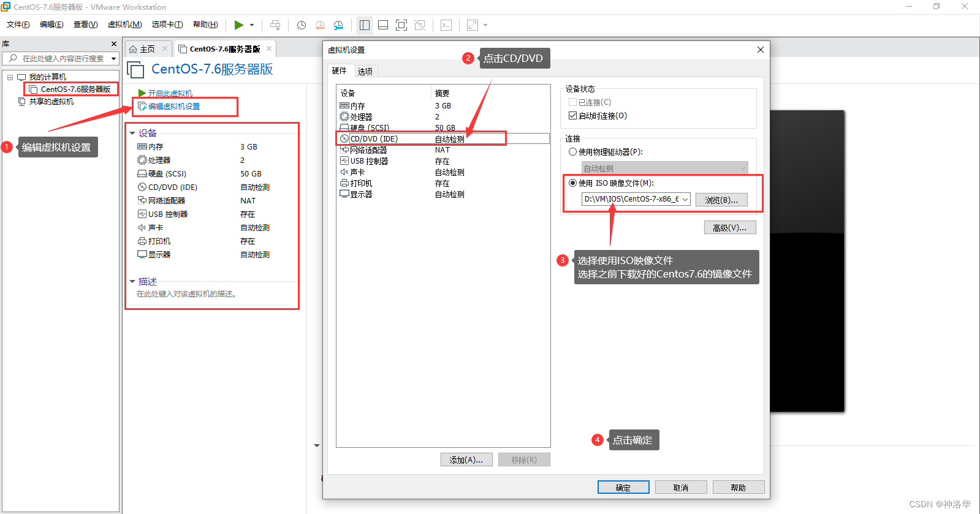Click 开启此虚拟机 link

pos(170,94)
